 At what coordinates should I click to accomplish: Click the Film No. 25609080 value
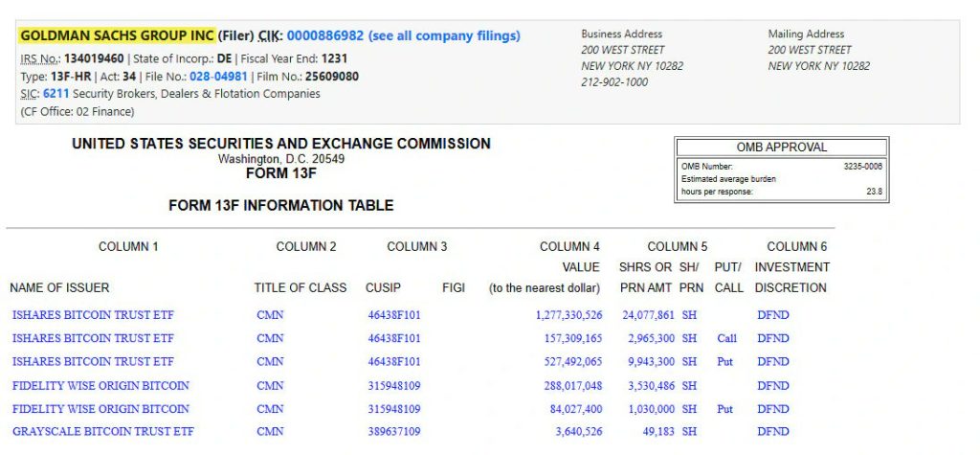pyautogui.click(x=332, y=77)
